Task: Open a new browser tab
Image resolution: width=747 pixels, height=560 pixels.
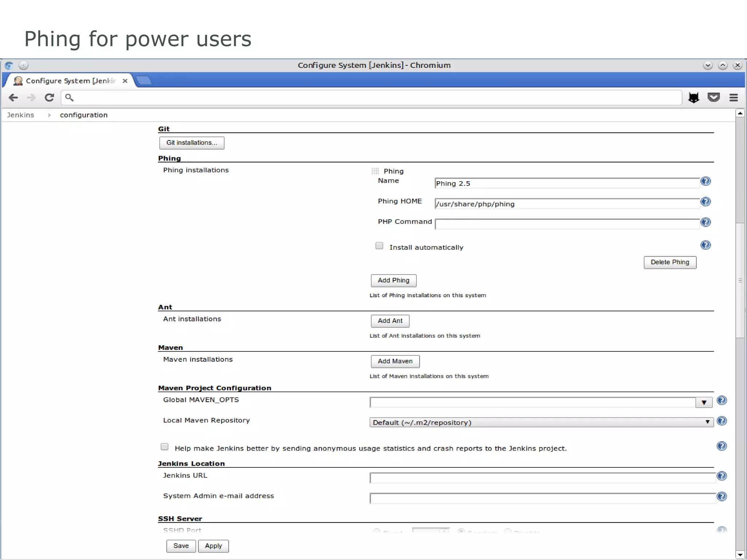Action: click(144, 80)
